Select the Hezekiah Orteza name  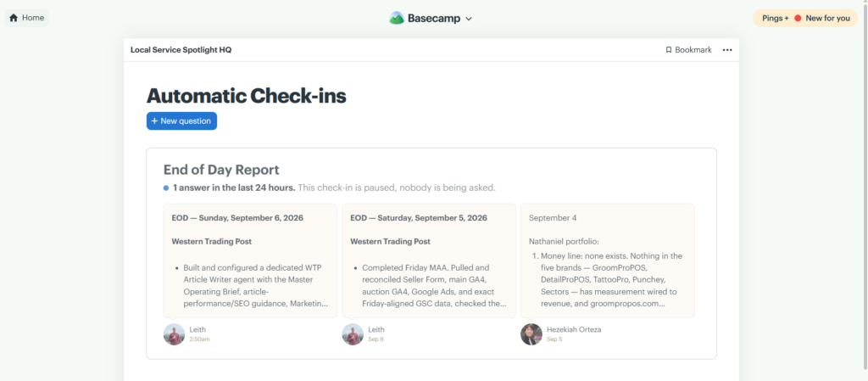574,329
